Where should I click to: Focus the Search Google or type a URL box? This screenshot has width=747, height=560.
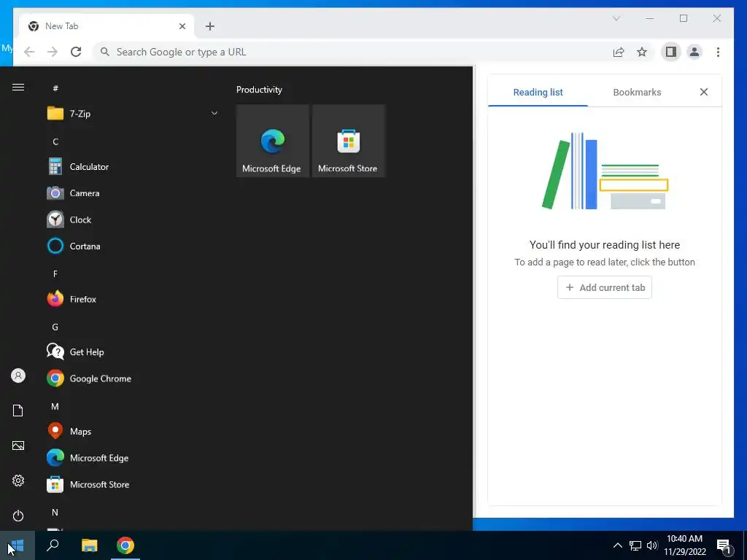click(350, 52)
